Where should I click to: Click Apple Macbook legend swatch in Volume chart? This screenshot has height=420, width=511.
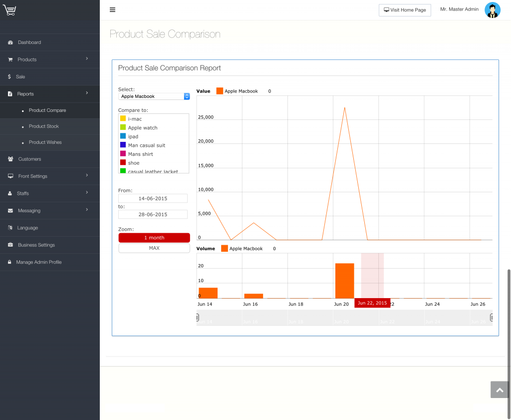click(x=225, y=249)
